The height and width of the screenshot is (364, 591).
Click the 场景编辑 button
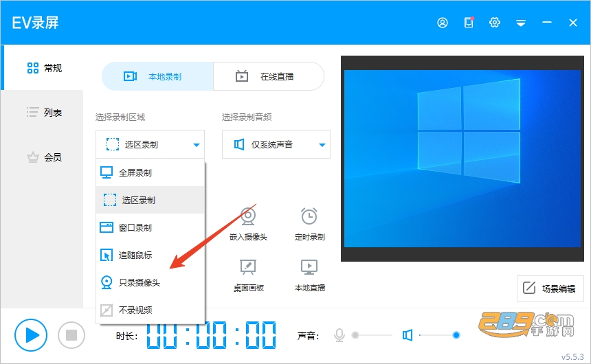550,288
